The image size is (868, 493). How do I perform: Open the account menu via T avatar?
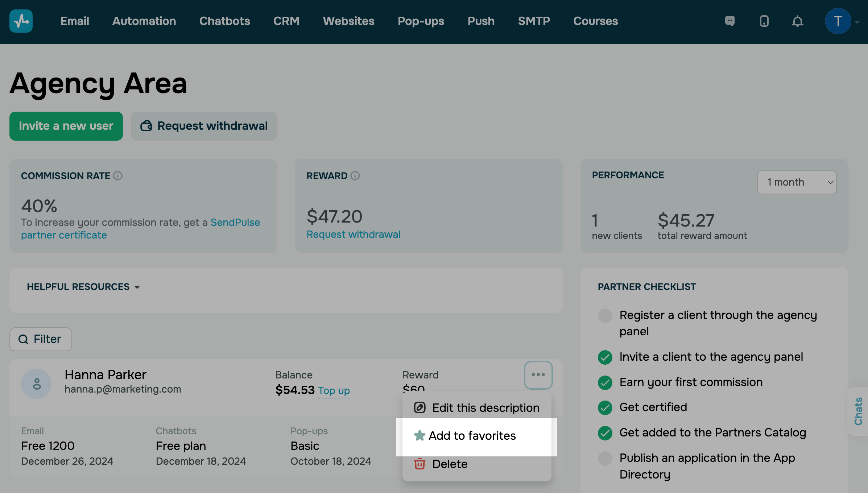point(838,21)
